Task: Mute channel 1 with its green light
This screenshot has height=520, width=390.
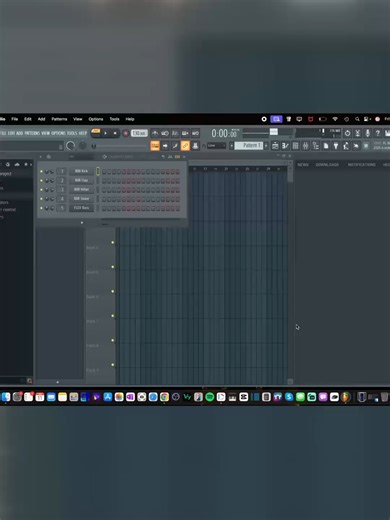Action: click(41, 171)
